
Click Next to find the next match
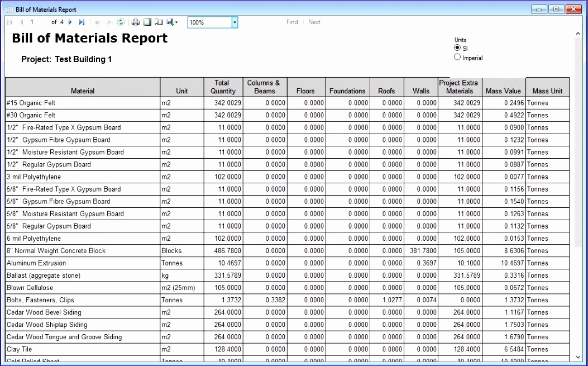point(314,22)
